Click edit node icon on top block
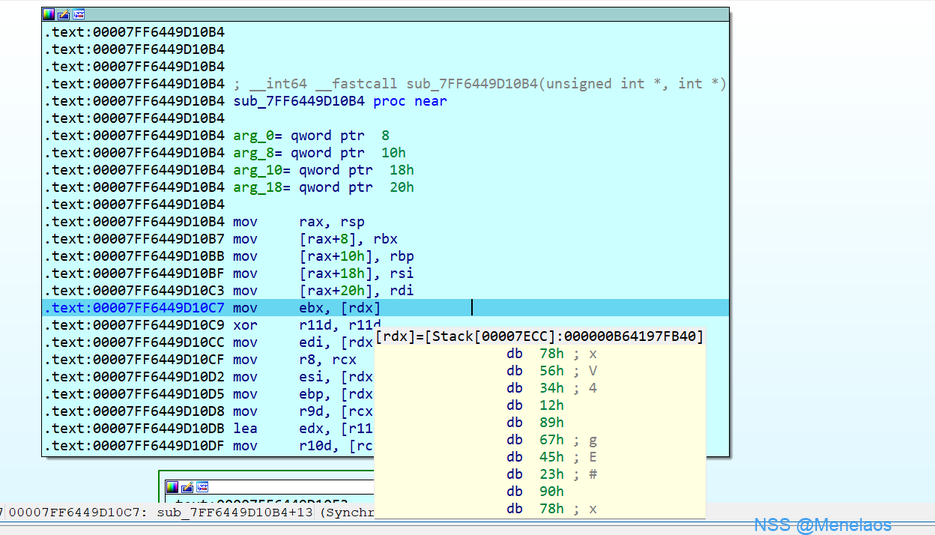 coord(64,15)
